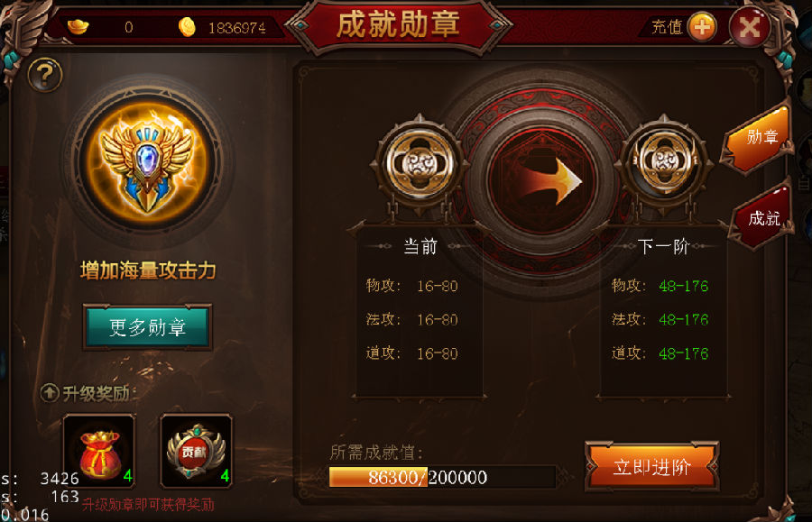This screenshot has height=522, width=812.
Task: Open the help question mark icon
Action: pyautogui.click(x=45, y=76)
